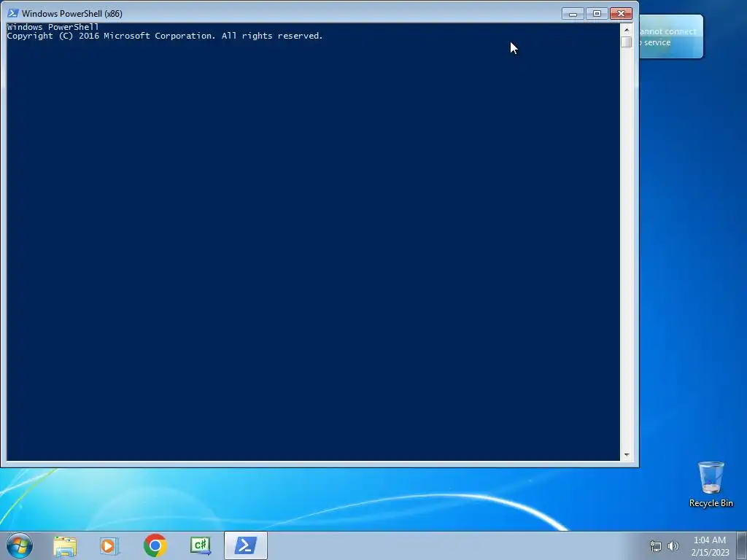Click the 'Windows PowerShell (x86)' title text

click(72, 14)
